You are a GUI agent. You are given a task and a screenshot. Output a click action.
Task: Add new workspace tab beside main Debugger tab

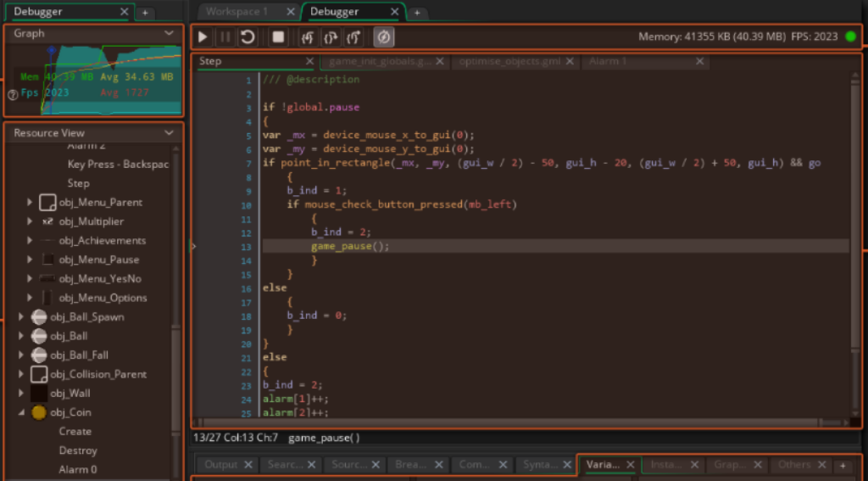click(417, 12)
